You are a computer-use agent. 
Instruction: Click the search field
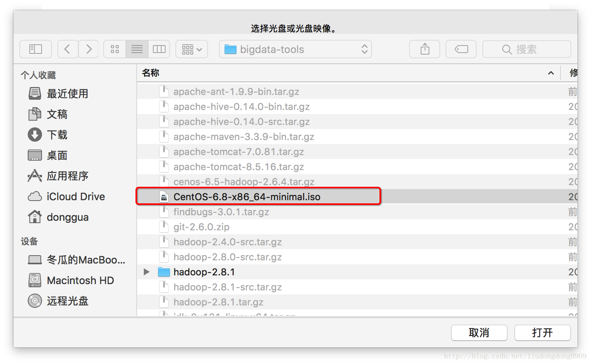pos(527,49)
